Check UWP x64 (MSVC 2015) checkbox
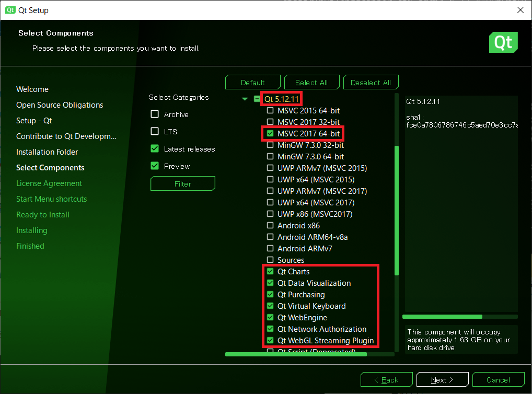Screen dimensions: 532x394 pos(270,180)
